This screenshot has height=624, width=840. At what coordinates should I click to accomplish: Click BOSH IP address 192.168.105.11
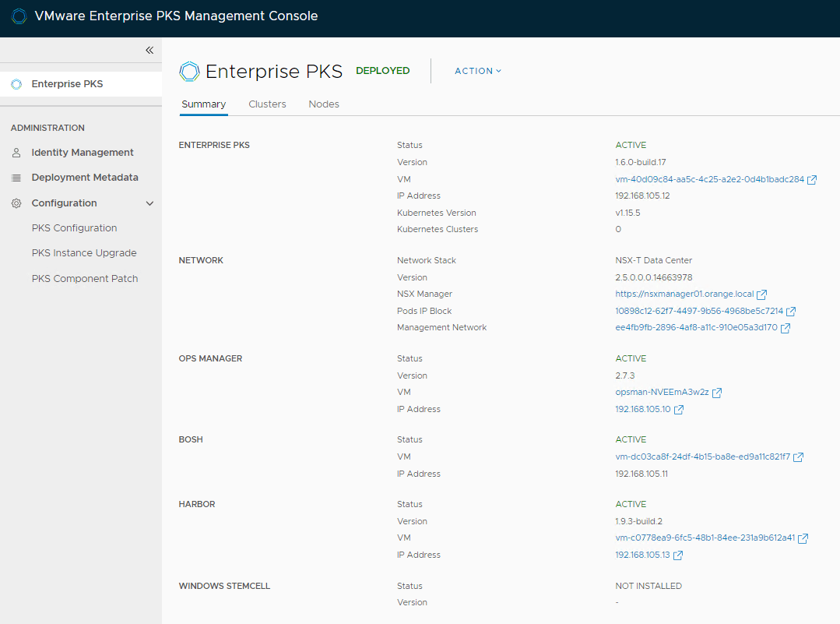(x=641, y=474)
